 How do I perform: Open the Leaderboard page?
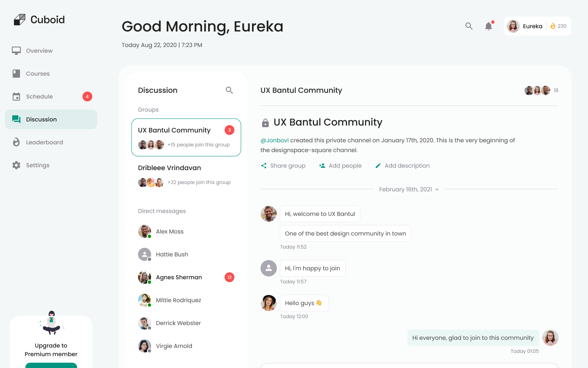click(44, 142)
